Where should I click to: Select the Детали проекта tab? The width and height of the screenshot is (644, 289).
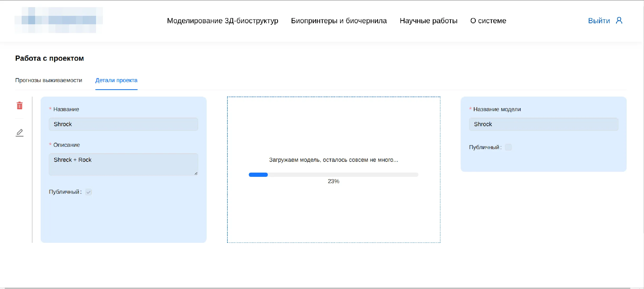pos(116,80)
